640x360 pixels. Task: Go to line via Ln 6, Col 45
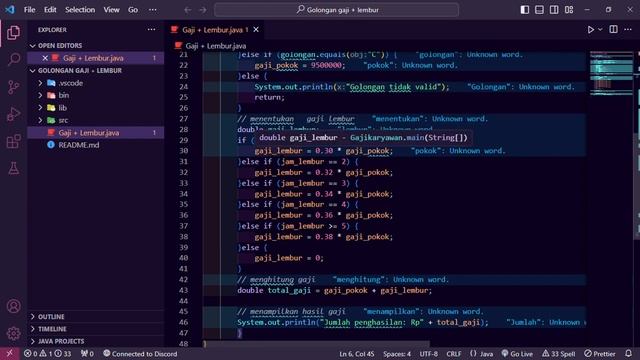pos(357,354)
